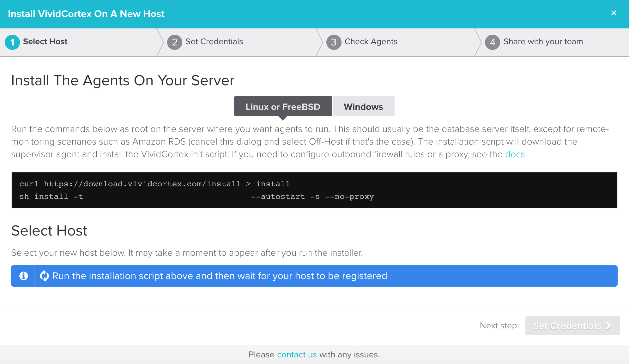Click the step 4 number circle

493,42
